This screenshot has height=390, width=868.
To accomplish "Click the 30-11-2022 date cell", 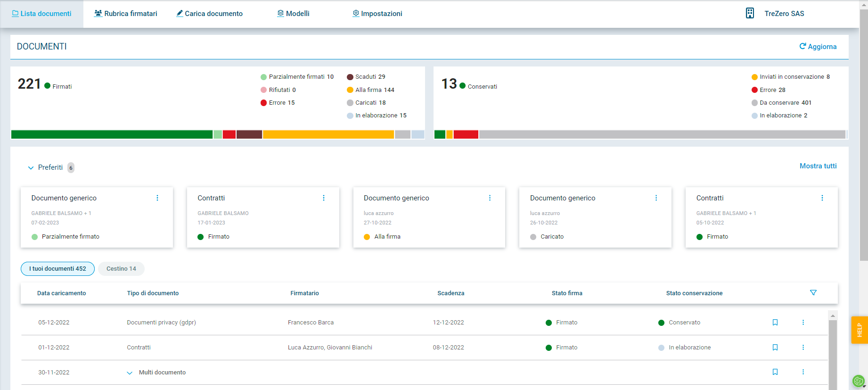I will tap(54, 373).
